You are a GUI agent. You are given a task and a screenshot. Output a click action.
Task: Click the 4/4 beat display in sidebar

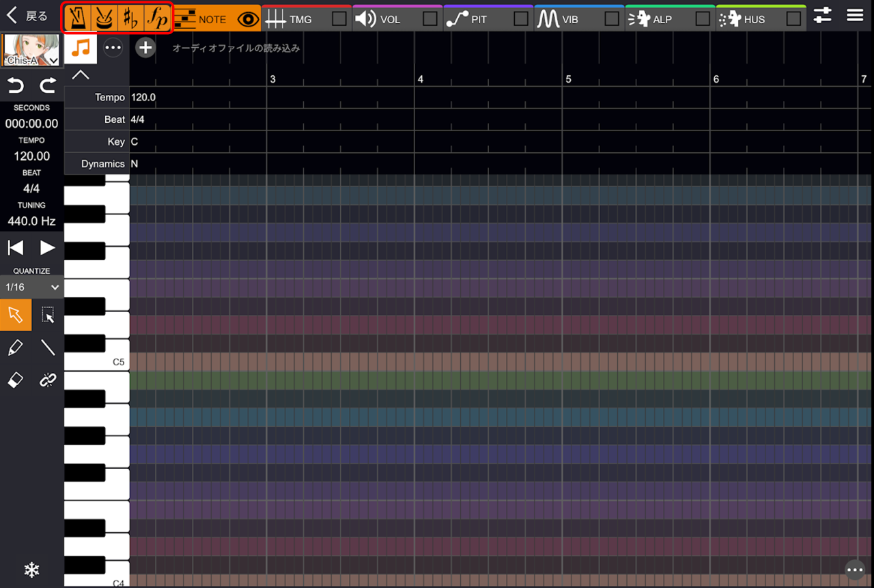pos(31,188)
